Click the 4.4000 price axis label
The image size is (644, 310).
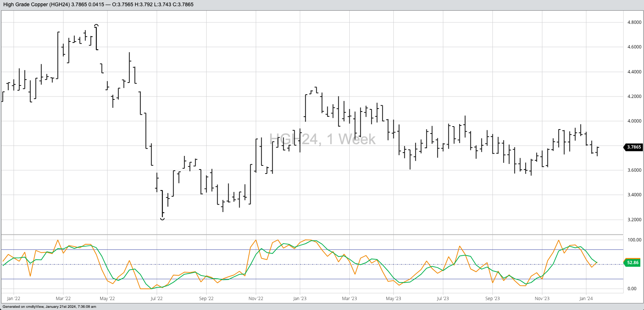634,72
